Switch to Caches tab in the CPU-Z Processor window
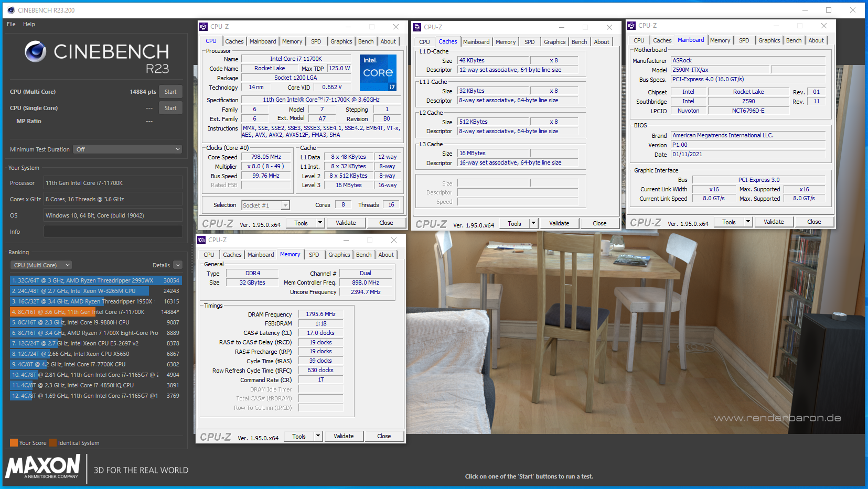Image resolution: width=868 pixels, height=489 pixels. click(x=234, y=41)
